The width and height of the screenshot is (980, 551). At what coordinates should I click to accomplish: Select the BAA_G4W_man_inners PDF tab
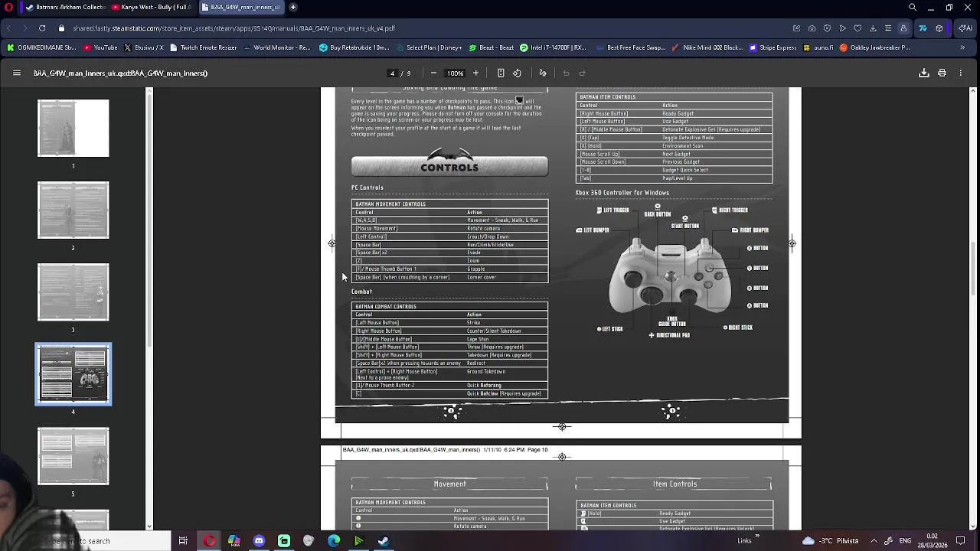pos(241,7)
